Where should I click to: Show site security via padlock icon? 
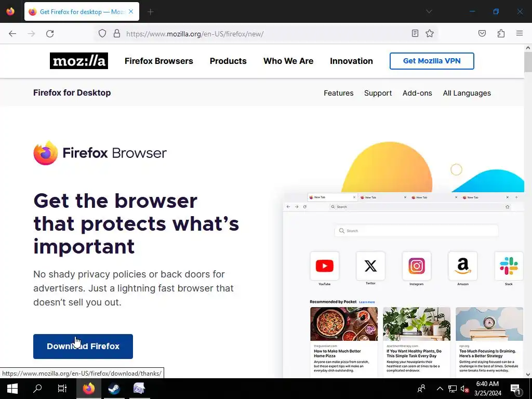[117, 34]
